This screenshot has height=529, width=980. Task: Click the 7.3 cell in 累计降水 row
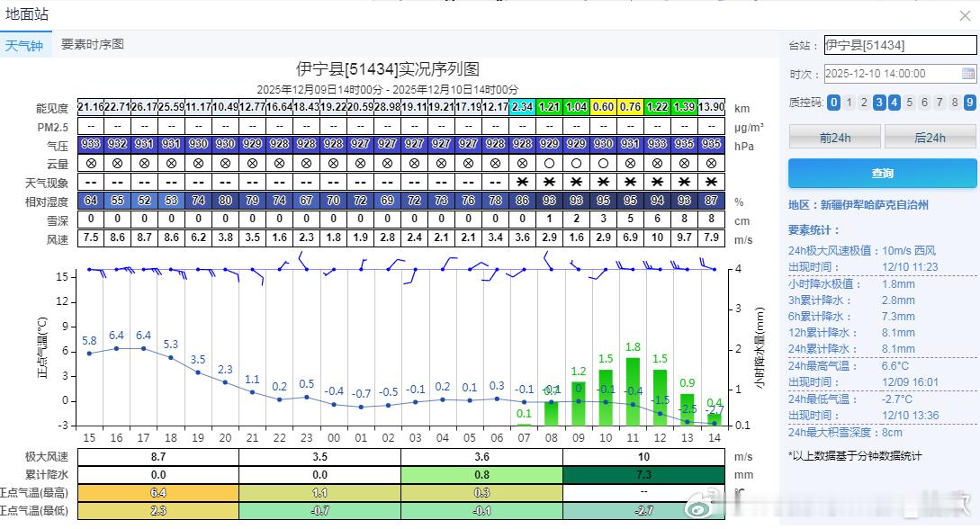[x=643, y=475]
